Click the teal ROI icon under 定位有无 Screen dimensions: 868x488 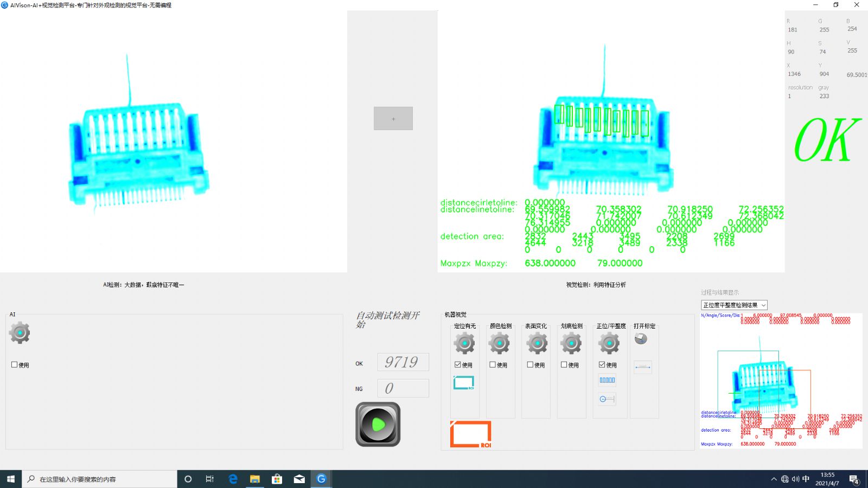464,383
